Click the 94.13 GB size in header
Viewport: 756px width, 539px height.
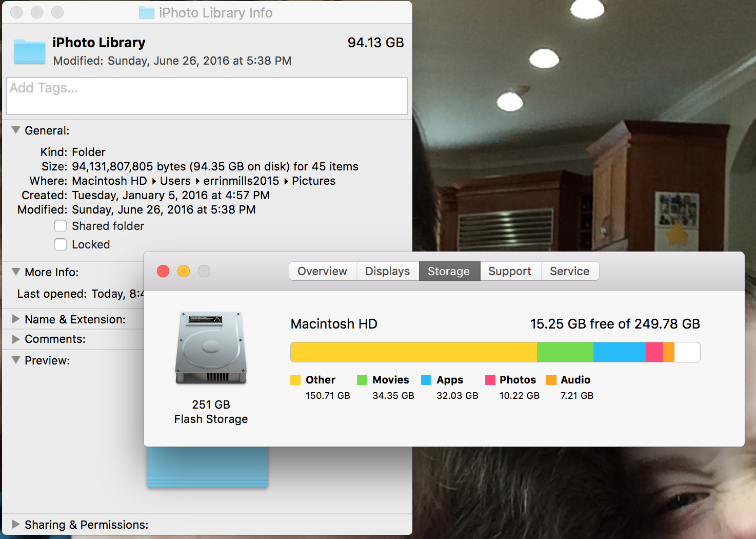tap(375, 43)
